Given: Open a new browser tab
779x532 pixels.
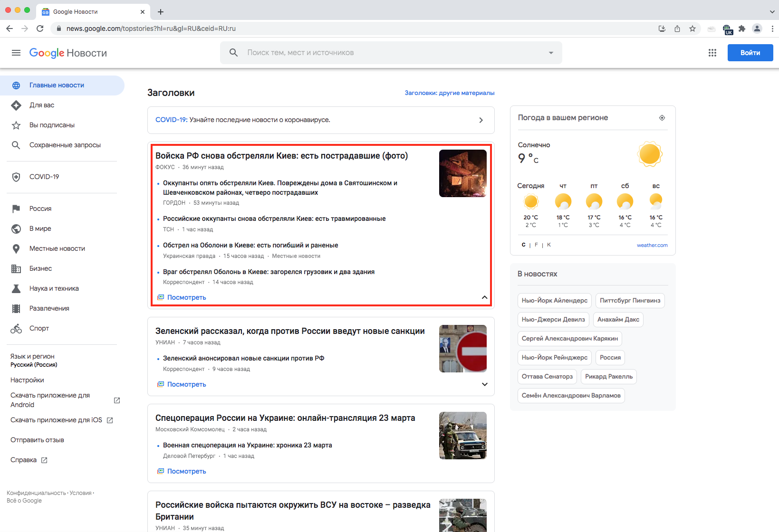Looking at the screenshot, I should [161, 12].
